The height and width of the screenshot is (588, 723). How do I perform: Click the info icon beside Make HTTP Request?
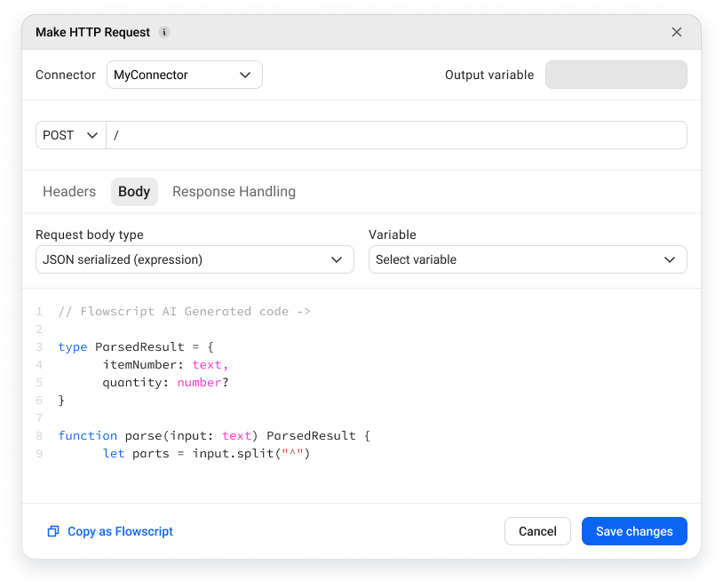(x=164, y=32)
